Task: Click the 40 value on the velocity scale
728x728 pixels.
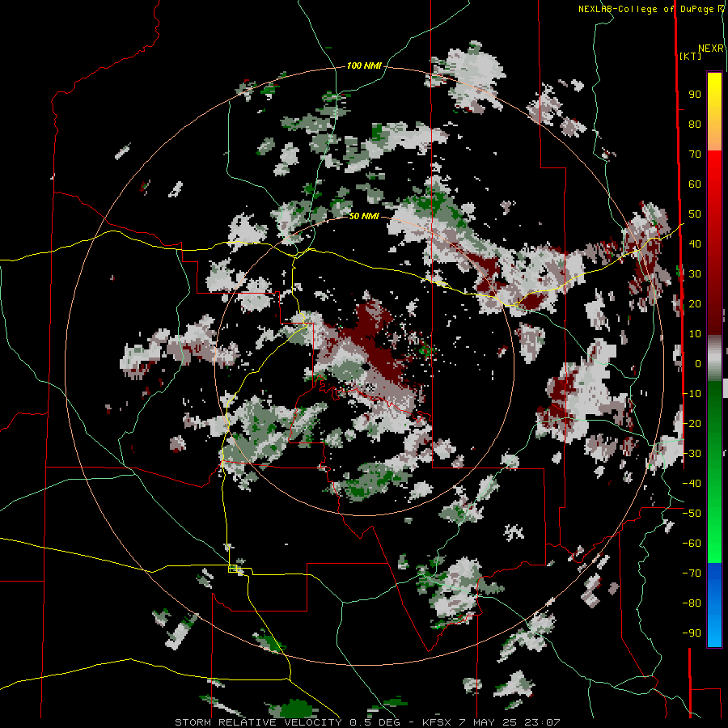Action: 695,243
